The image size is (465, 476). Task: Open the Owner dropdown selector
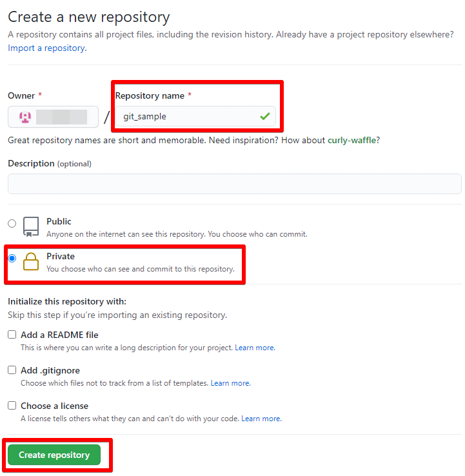[53, 117]
